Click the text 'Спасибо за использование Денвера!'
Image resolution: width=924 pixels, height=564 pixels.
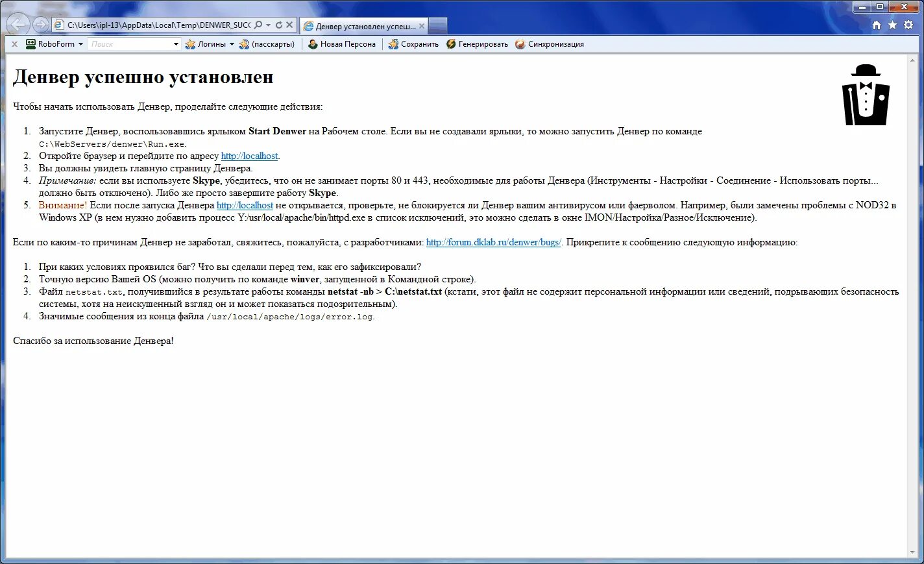click(x=93, y=341)
